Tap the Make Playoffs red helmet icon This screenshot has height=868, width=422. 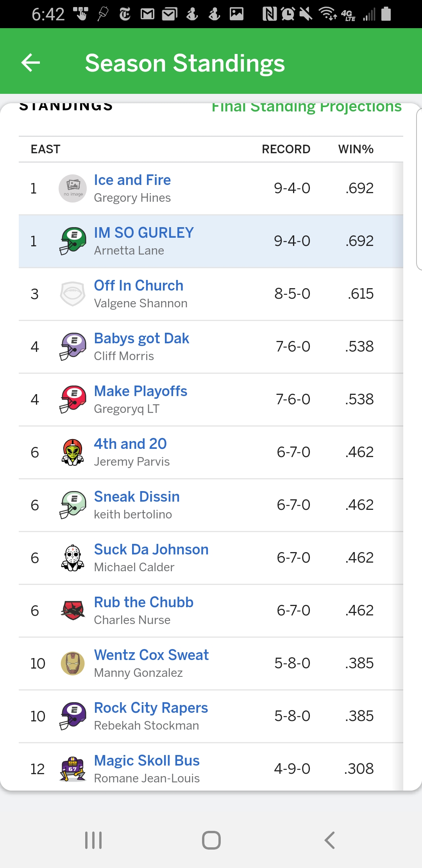(73, 399)
